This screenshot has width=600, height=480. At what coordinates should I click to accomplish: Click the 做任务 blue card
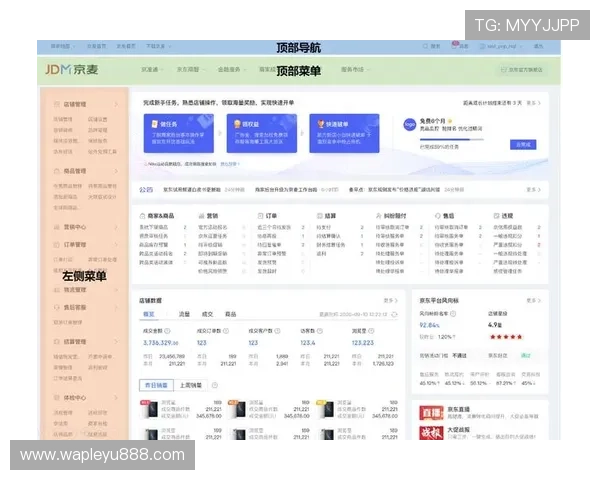(179, 133)
